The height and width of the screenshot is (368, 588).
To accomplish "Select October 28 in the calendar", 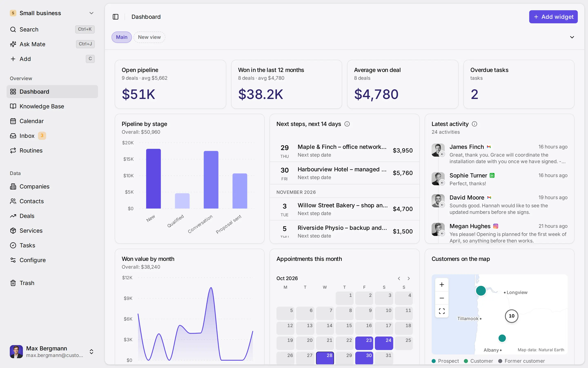I will (x=325, y=358).
